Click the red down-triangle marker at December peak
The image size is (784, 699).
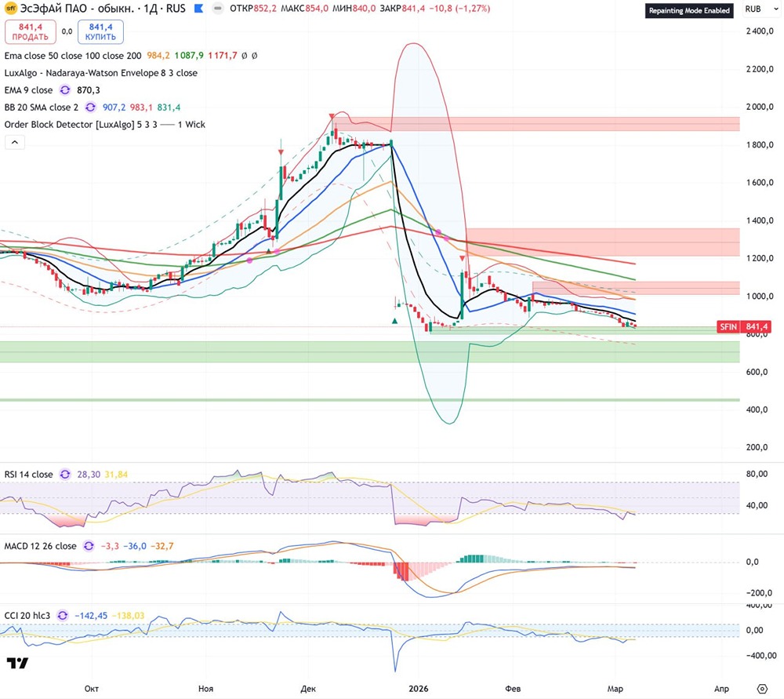(x=332, y=117)
